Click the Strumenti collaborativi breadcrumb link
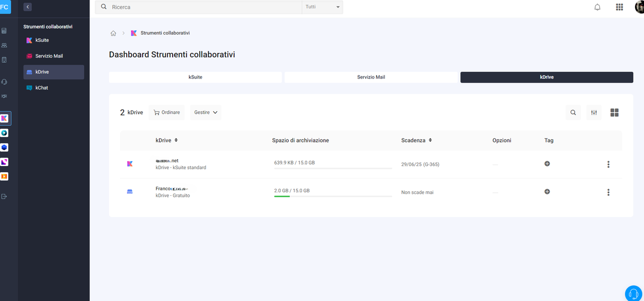644x301 pixels. click(165, 33)
